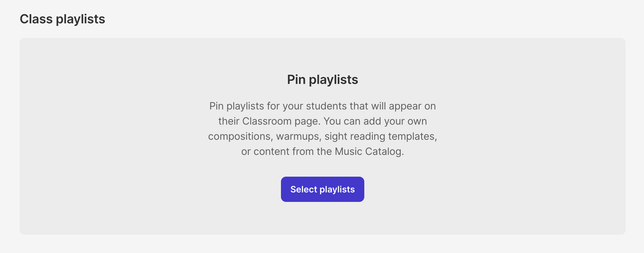The image size is (644, 253).
Task: Click the word Pin in card title
Action: pyautogui.click(x=296, y=80)
